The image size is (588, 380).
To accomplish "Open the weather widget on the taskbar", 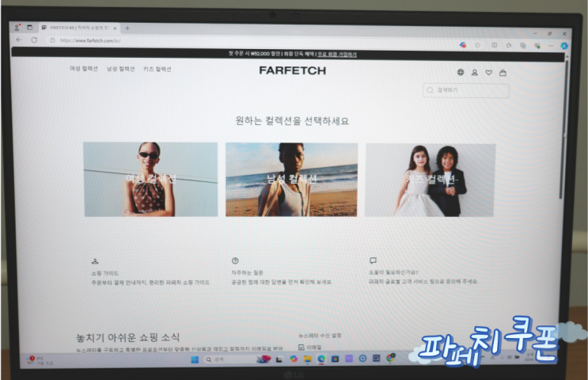I will point(40,360).
